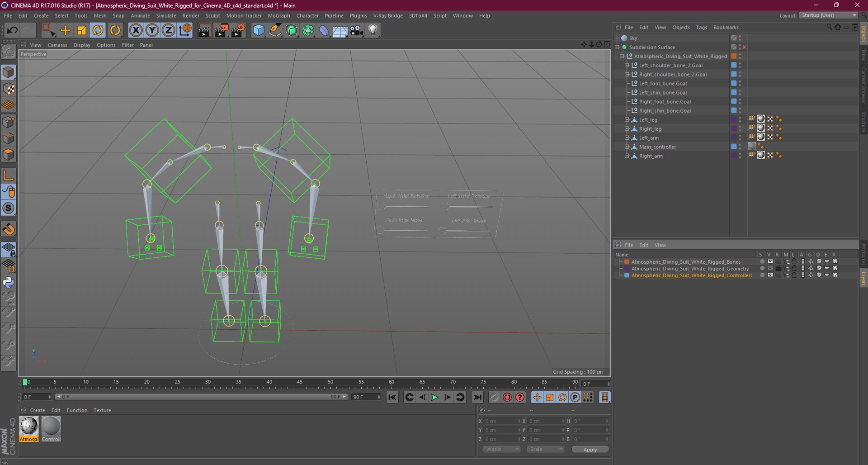This screenshot has height=465, width=868.
Task: Expand the Right_arm object
Action: tap(627, 156)
